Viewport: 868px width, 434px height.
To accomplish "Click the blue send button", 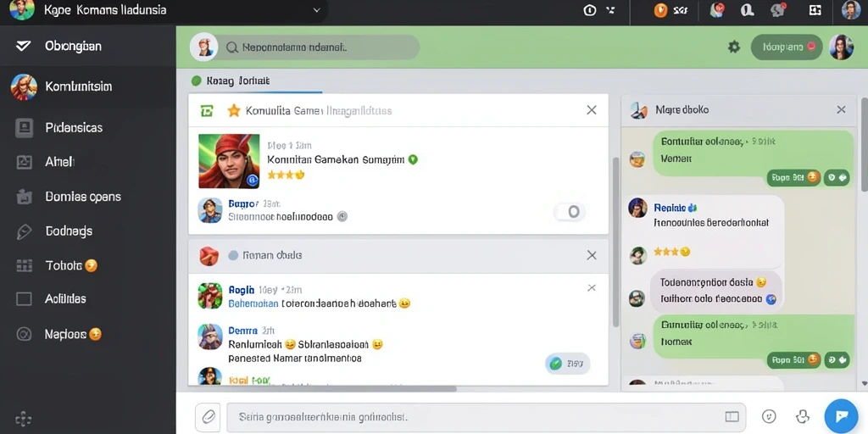I will (x=841, y=416).
